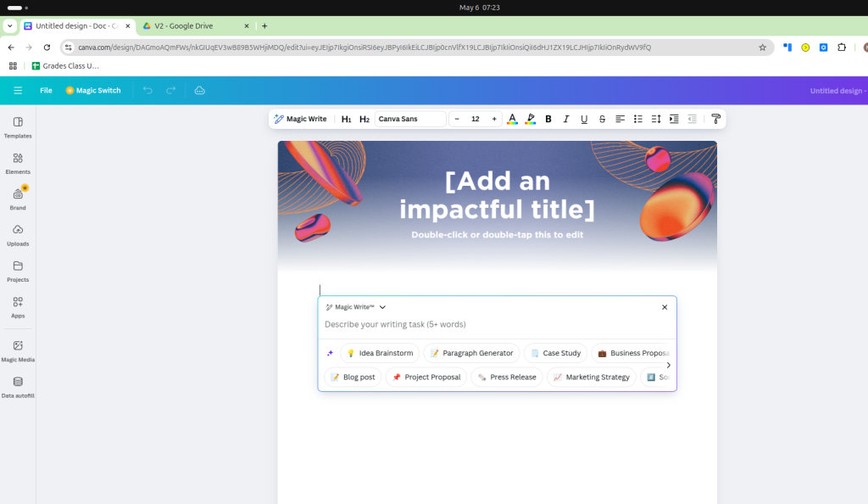The width and height of the screenshot is (868, 504).
Task: Open the Apps sidebar panel
Action: [x=18, y=307]
